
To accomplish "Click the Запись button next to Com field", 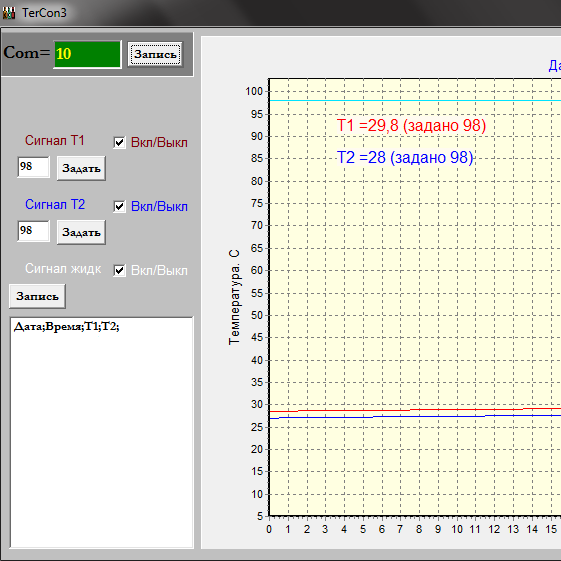I will 155,54.
